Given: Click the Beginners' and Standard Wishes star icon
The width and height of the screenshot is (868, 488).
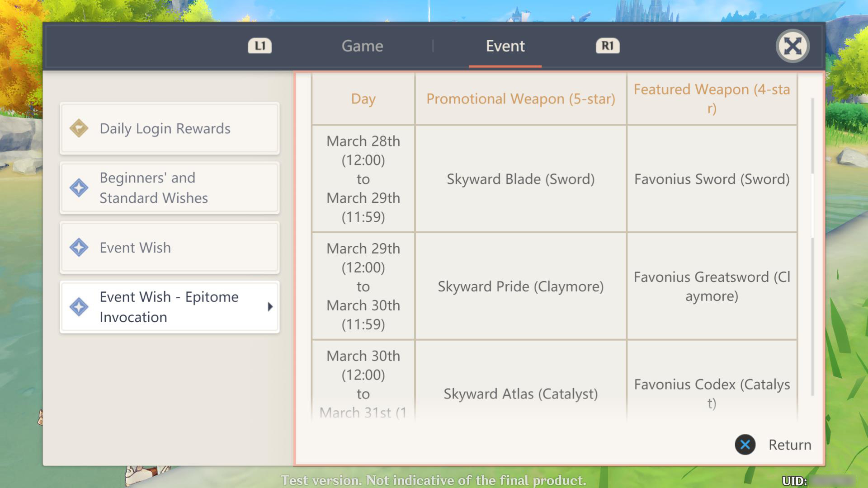Looking at the screenshot, I should coord(79,188).
